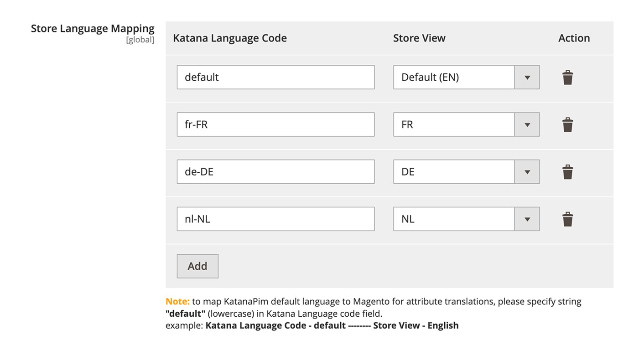Click the [global] scope label
644x350 pixels.
140,40
